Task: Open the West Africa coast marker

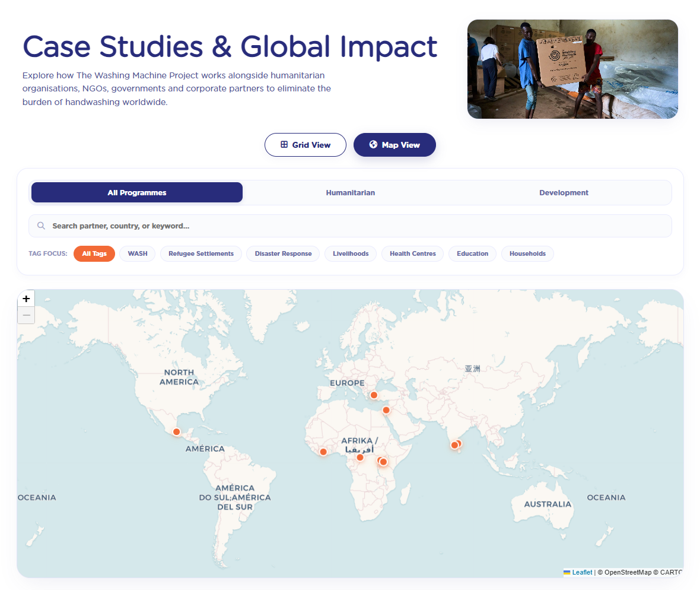Action: pos(323,452)
